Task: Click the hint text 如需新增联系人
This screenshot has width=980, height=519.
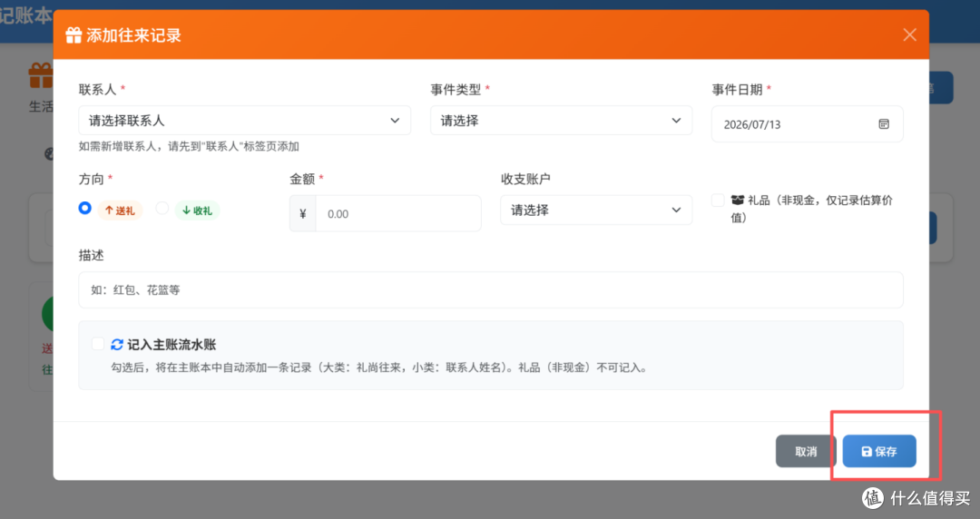Action: pyautogui.click(x=189, y=146)
